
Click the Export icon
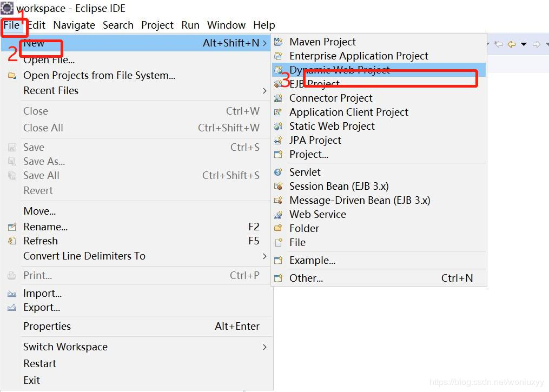[x=12, y=308]
